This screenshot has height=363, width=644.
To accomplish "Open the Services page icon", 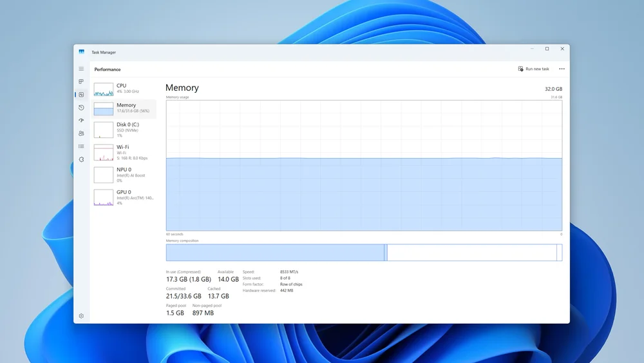I will (81, 159).
